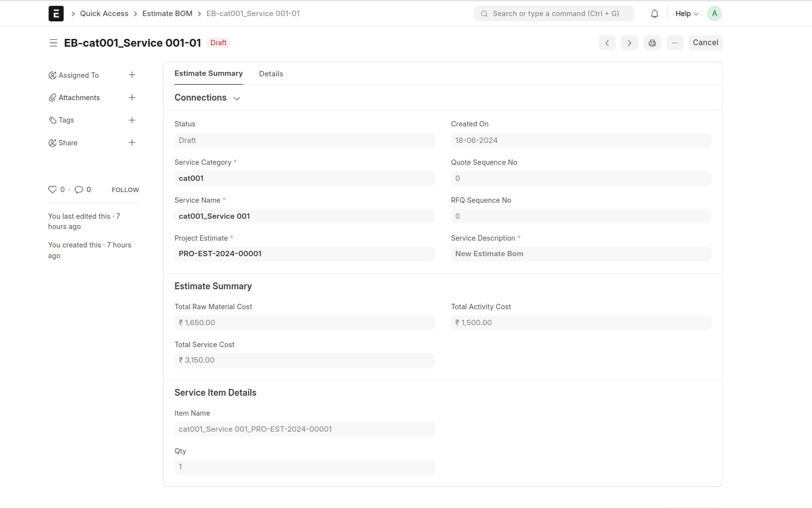Open the three-dots more options menu
Viewport: 812px width, 508px height.
(674, 43)
